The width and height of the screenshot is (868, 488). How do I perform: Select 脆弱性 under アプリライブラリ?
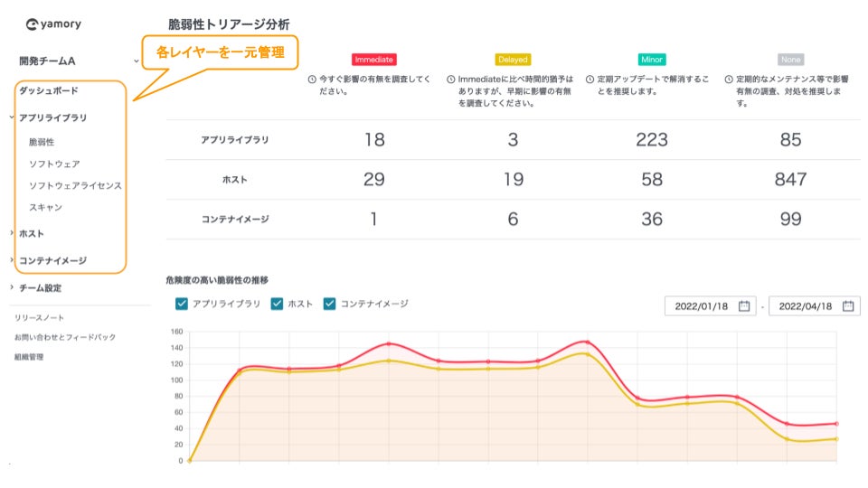coord(42,142)
